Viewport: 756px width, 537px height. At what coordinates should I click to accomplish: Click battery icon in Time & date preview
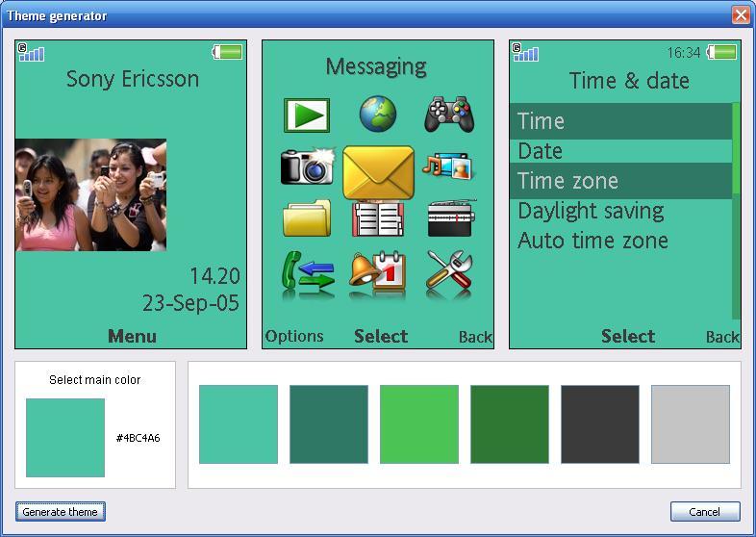721,52
